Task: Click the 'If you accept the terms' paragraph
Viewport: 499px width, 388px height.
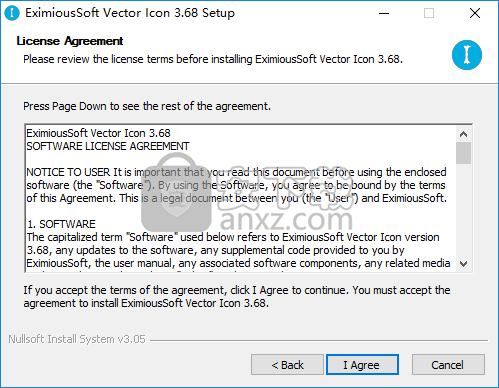Action: pos(237,297)
